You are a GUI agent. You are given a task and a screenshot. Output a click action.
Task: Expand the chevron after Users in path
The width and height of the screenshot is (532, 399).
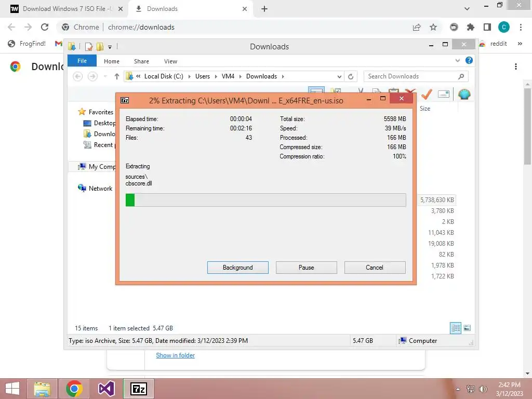216,76
